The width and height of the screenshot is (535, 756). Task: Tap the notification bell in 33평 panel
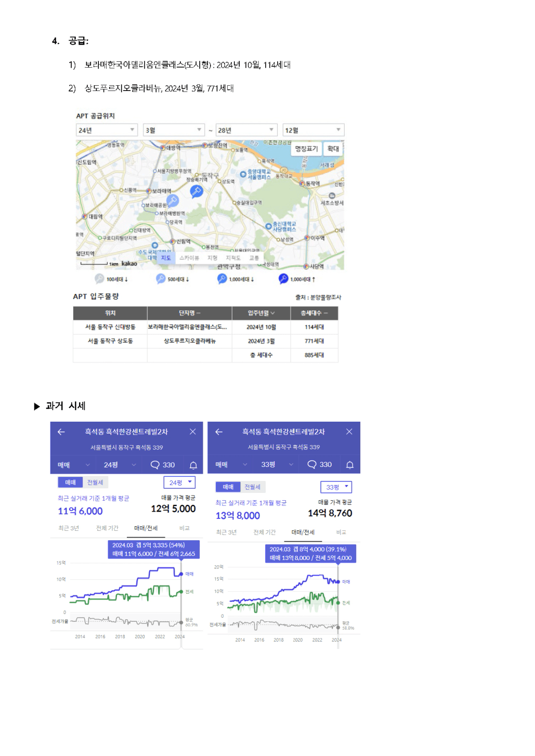pyautogui.click(x=350, y=464)
